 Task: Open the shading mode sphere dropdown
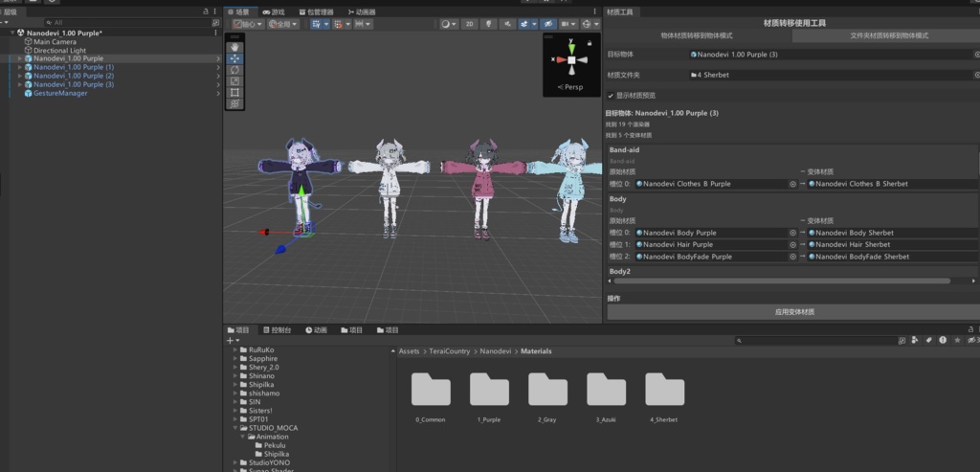click(449, 24)
